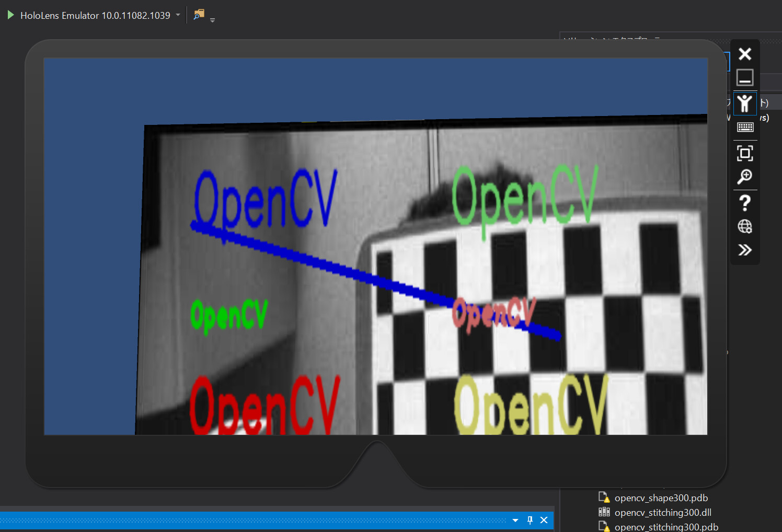Click the opencv_stitching300.dll file icon

[604, 512]
